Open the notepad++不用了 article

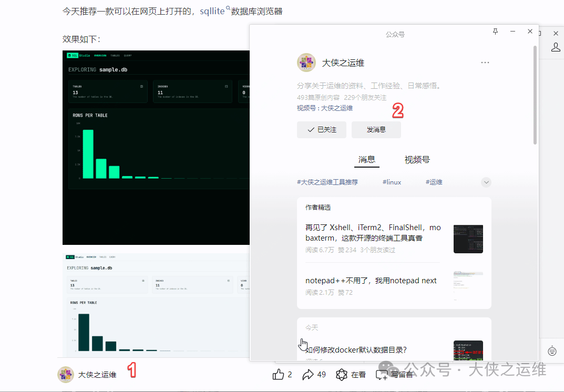[371, 281]
